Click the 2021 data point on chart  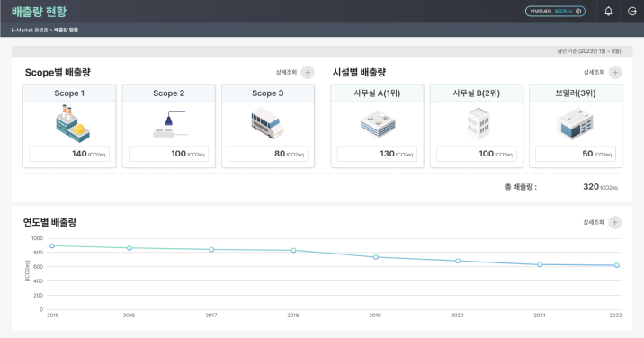click(x=540, y=265)
